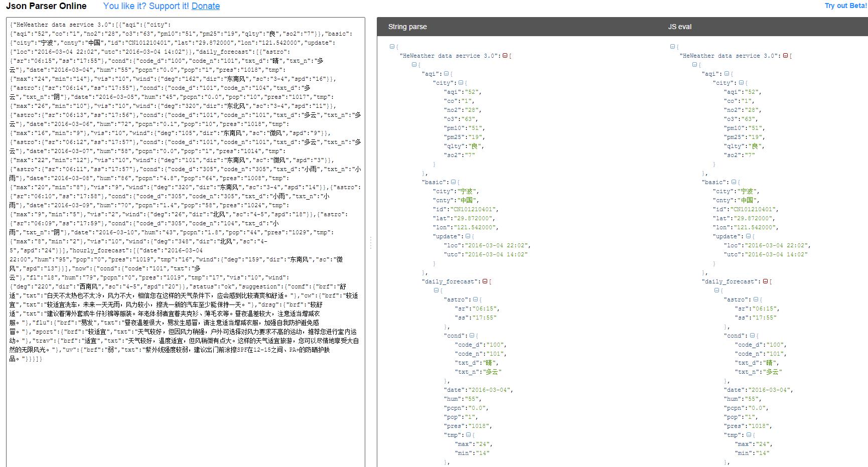Collapse first daily_forecast item object in String parse

coord(436,290)
